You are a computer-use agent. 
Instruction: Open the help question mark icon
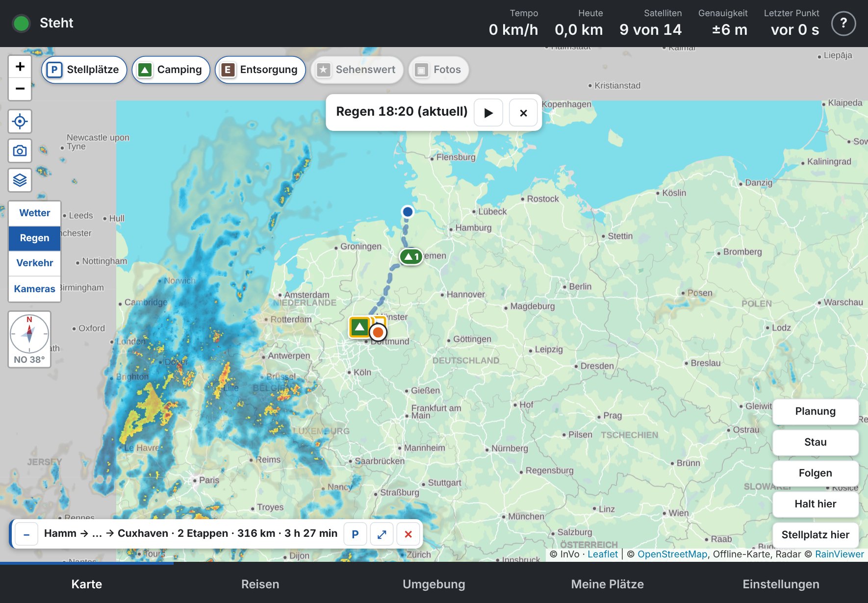click(x=843, y=23)
